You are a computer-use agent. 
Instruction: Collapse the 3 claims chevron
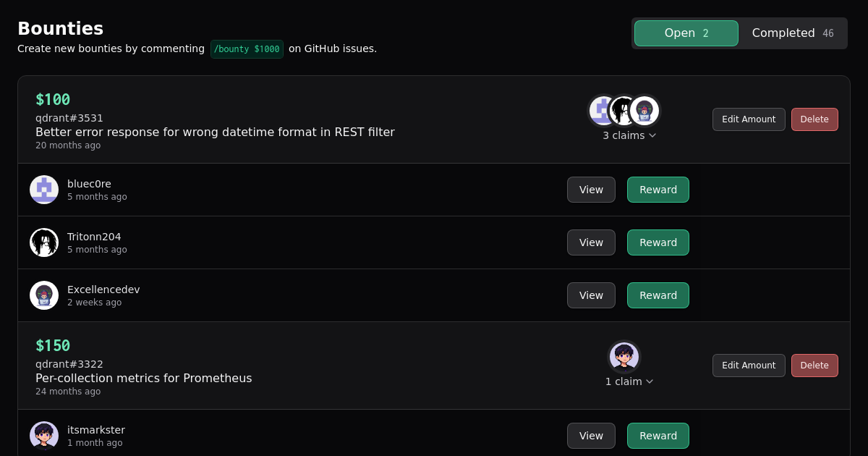pyautogui.click(x=652, y=135)
